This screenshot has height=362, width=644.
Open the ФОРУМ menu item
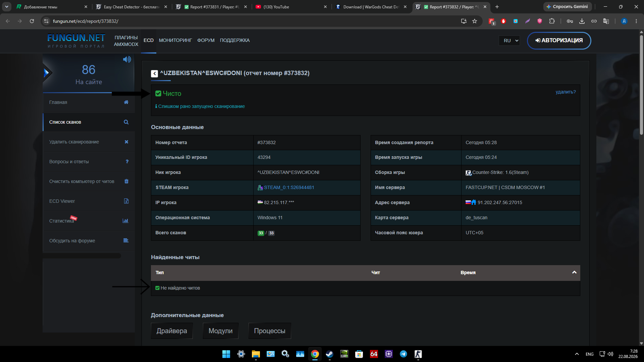[x=206, y=41]
